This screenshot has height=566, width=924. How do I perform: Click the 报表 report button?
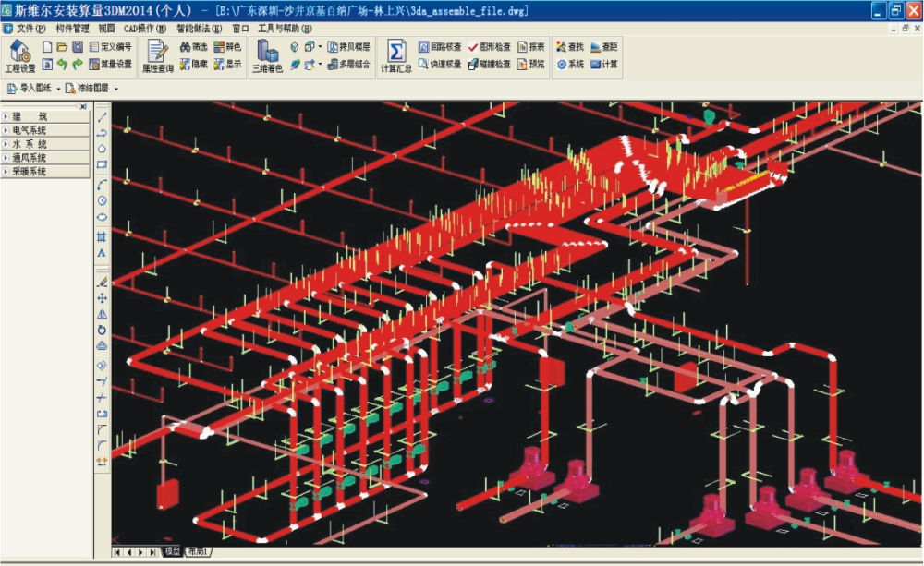[531, 47]
